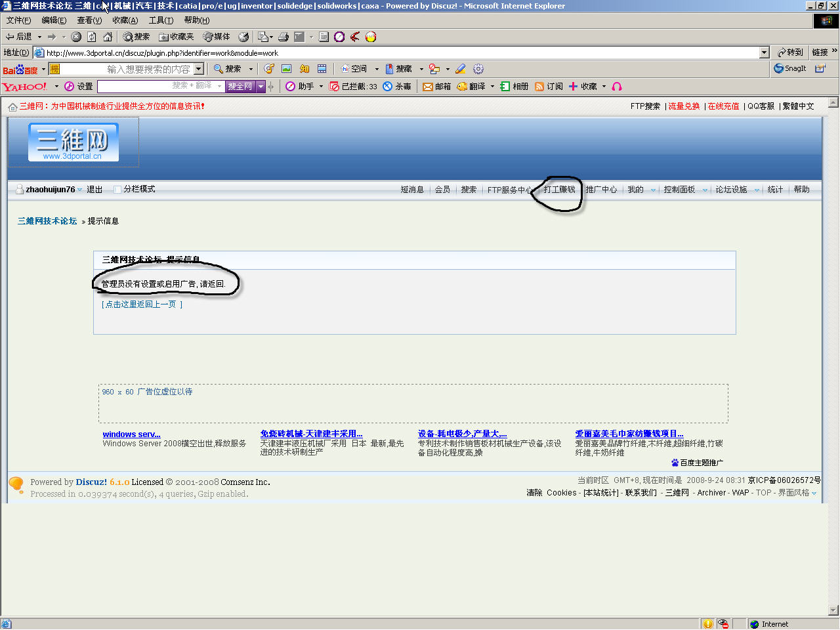Toggle the 分栏模式 checkbox
The width and height of the screenshot is (840, 630).
point(117,190)
